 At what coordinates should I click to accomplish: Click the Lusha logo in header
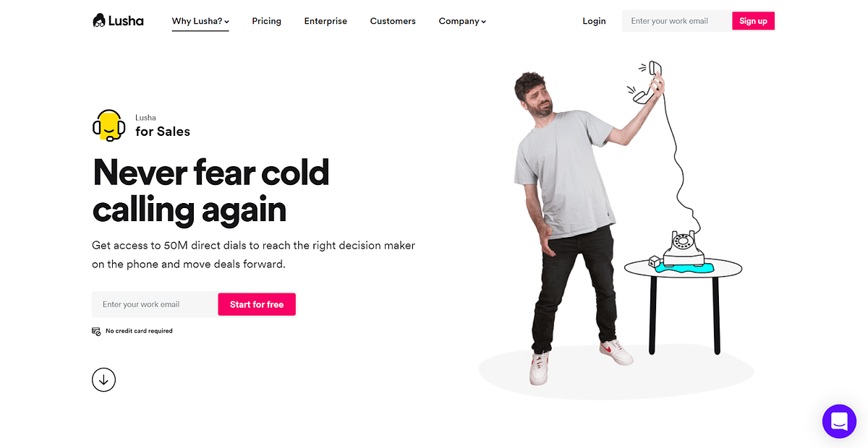118,21
